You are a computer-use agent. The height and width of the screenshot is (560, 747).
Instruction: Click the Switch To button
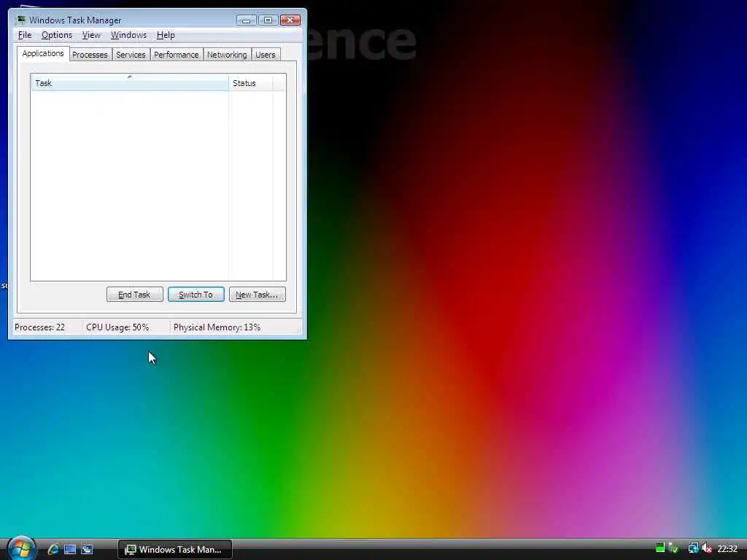pos(196,295)
